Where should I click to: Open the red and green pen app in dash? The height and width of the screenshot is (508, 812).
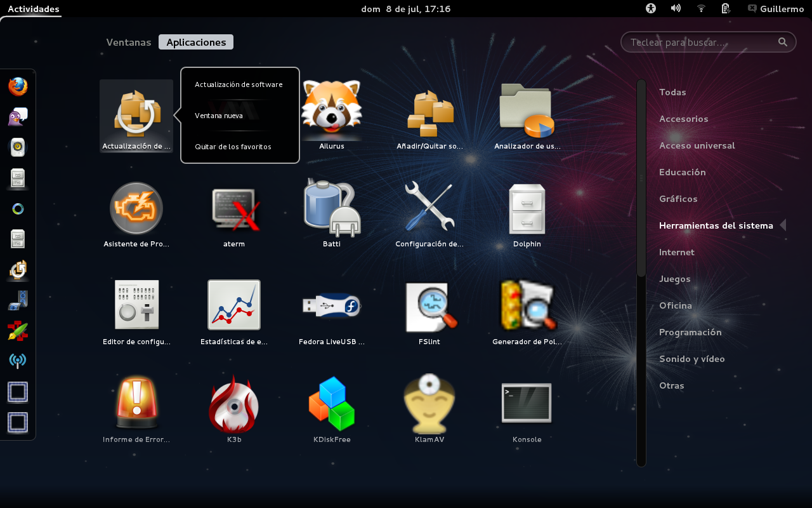[18, 331]
